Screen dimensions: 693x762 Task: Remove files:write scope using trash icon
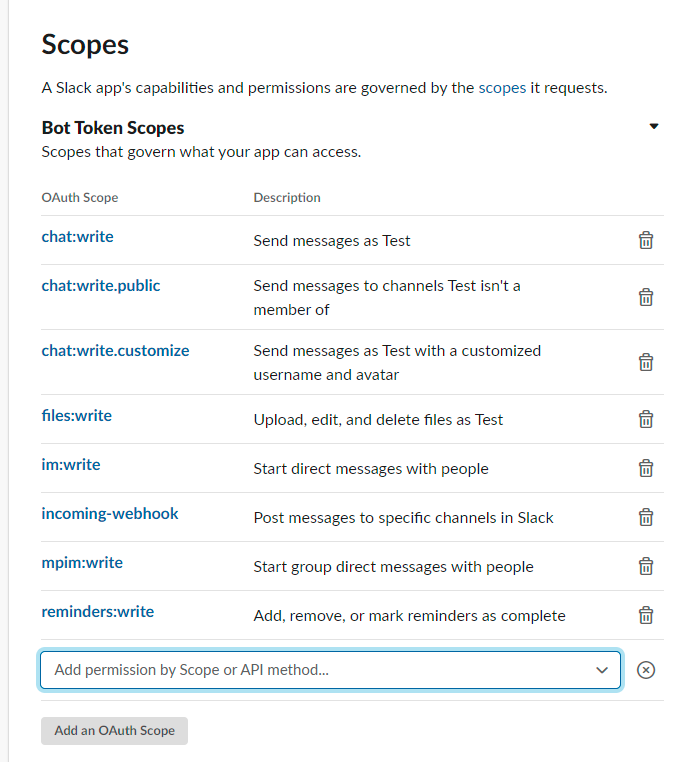(646, 419)
